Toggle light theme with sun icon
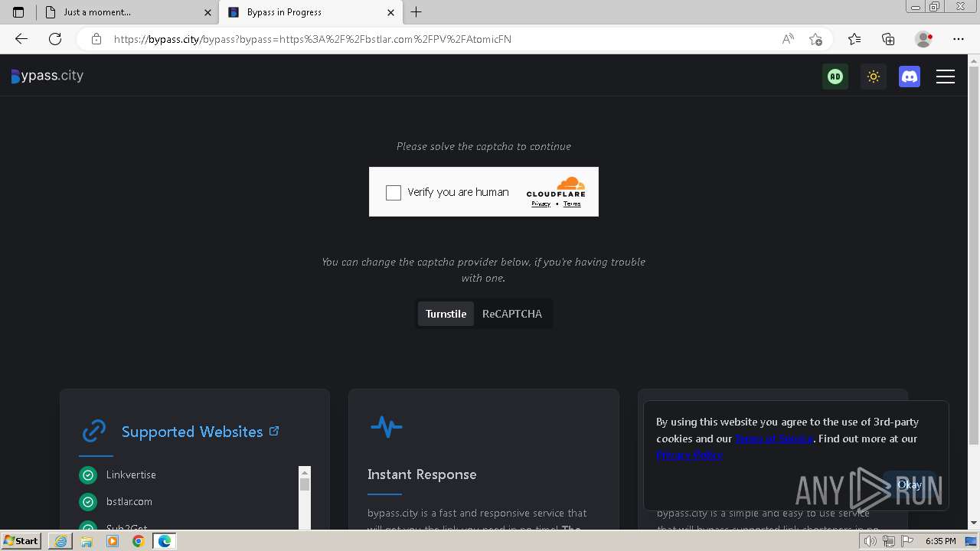 873,77
